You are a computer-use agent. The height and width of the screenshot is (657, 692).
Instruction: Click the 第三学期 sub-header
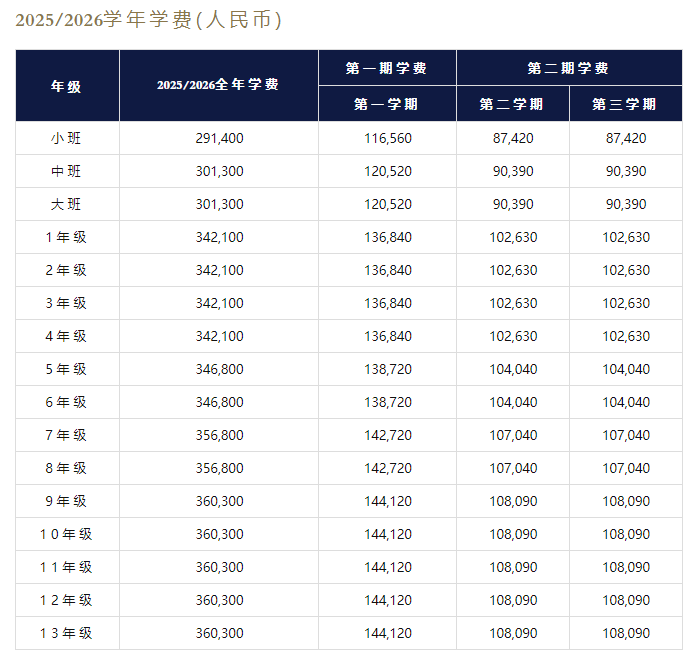625,104
